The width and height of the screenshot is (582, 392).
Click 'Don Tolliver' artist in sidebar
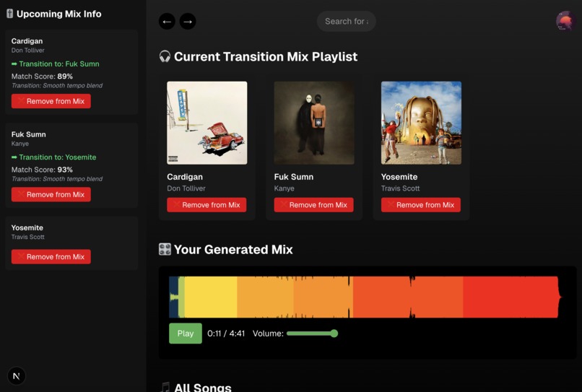pyautogui.click(x=28, y=50)
